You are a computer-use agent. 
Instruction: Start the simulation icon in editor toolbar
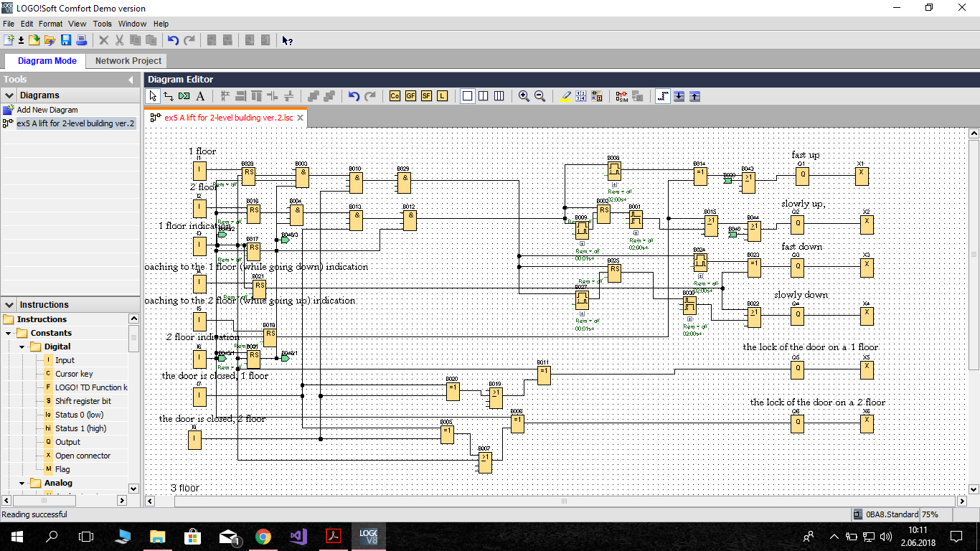click(x=622, y=95)
